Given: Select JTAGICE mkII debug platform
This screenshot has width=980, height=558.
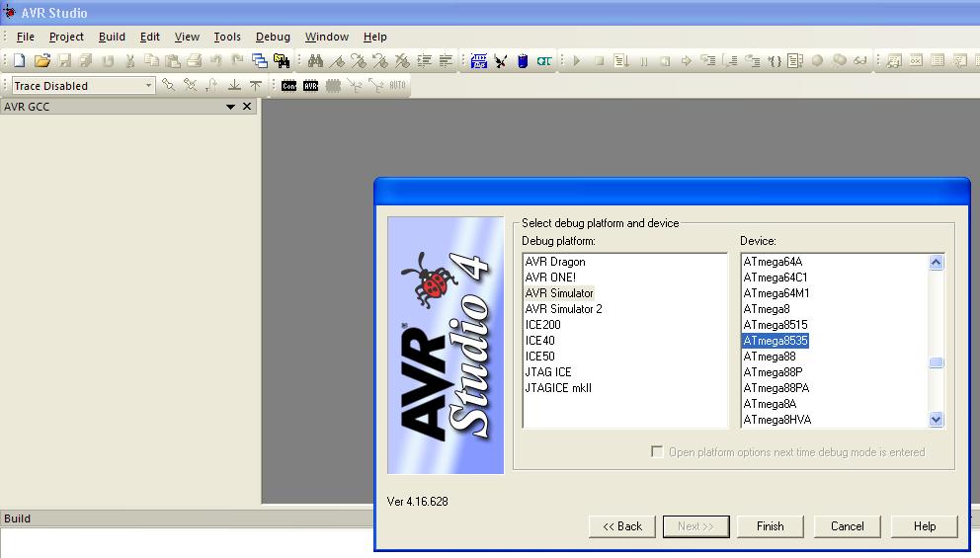Looking at the screenshot, I should tap(558, 388).
